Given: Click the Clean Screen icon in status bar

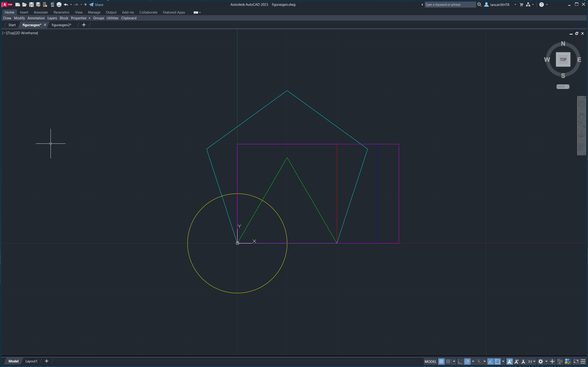Looking at the screenshot, I should 576,361.
